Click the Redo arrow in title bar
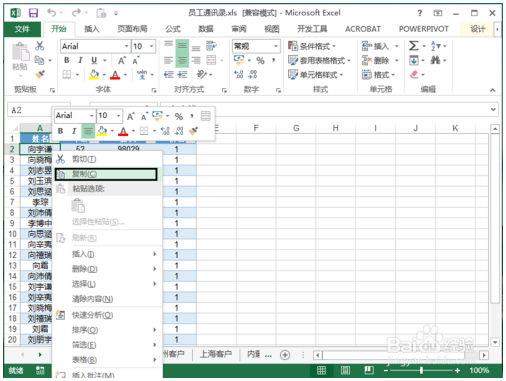Screen dimensions: 506x381 76,13
